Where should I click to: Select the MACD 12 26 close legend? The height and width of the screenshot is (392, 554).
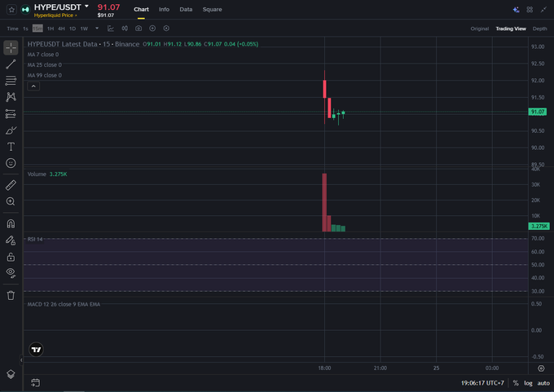coord(64,304)
